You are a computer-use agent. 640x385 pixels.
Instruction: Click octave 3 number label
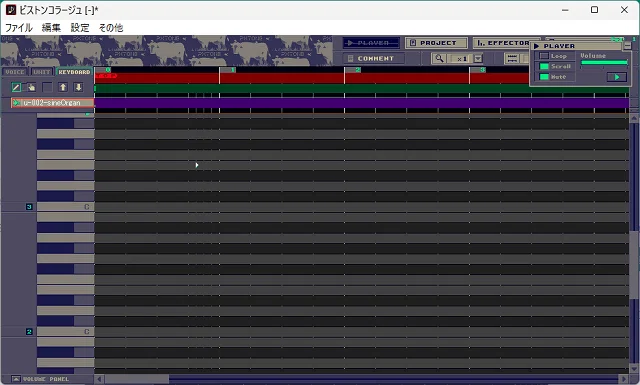29,207
